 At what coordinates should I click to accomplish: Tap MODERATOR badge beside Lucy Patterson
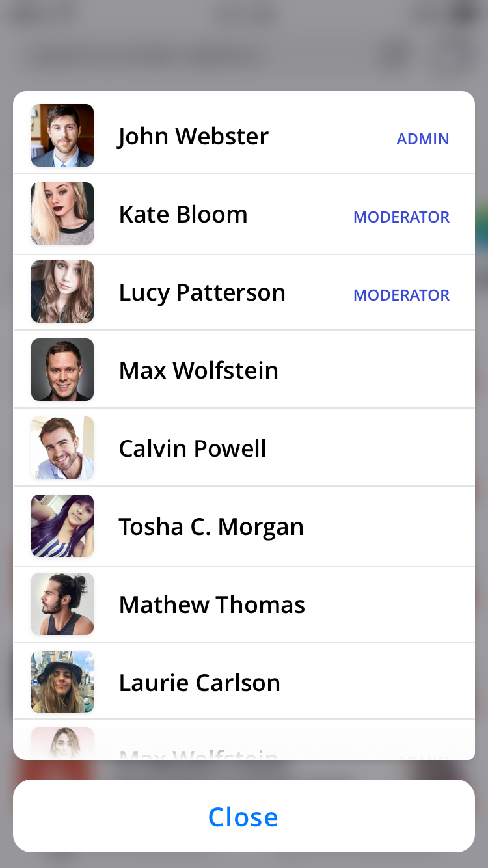[x=401, y=295]
